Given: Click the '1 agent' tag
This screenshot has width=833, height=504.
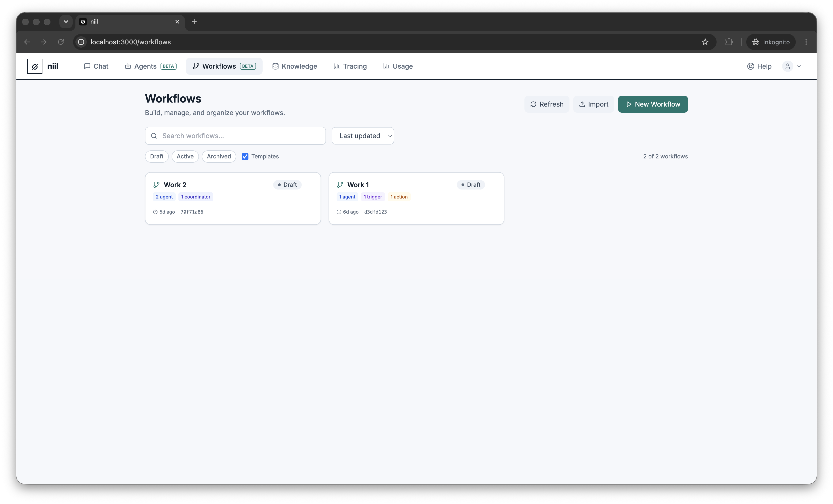Looking at the screenshot, I should pos(347,197).
